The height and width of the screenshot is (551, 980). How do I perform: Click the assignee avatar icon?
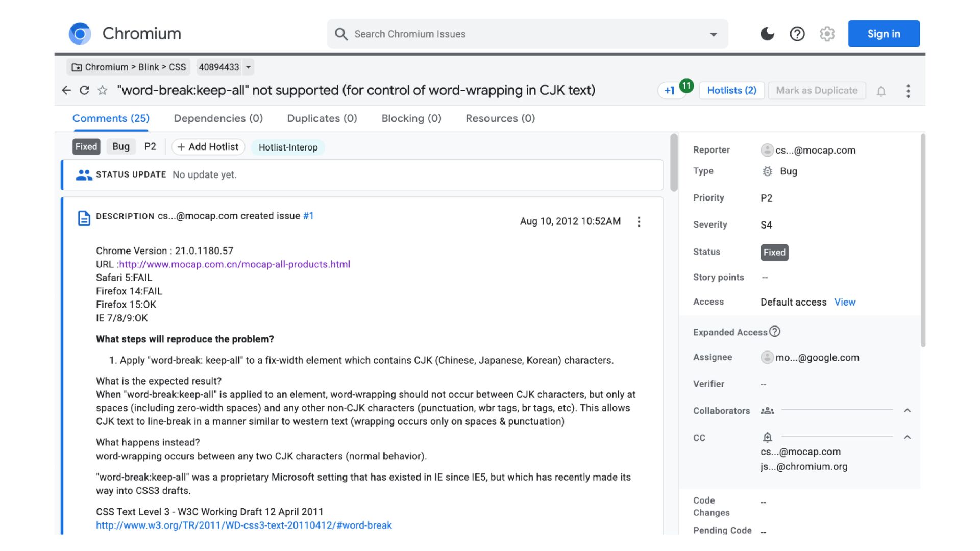[x=767, y=358]
